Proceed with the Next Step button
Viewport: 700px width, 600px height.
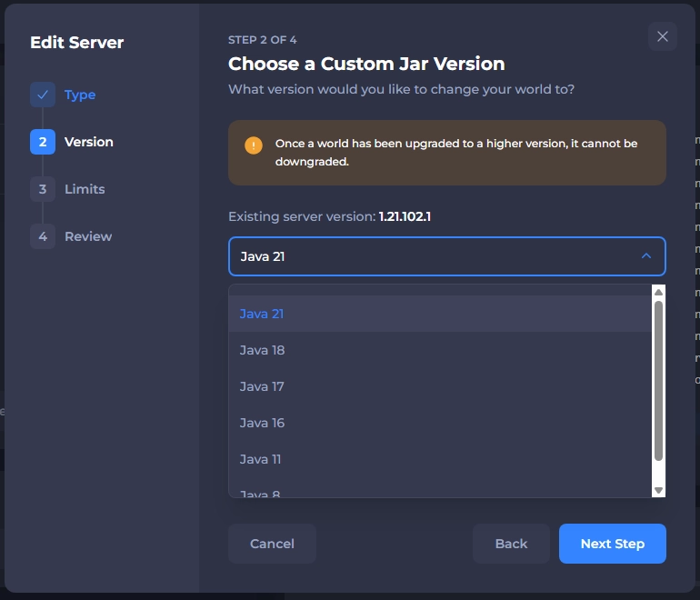click(x=612, y=544)
